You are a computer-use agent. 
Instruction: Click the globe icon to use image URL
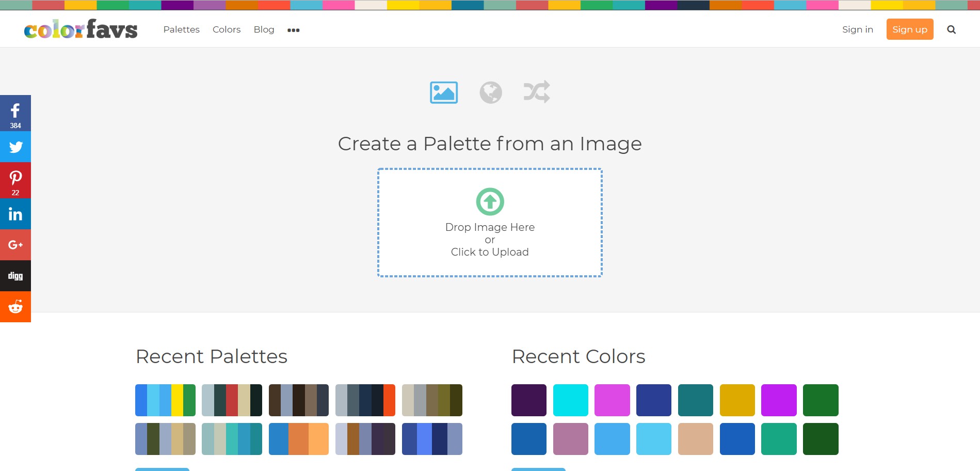point(490,93)
